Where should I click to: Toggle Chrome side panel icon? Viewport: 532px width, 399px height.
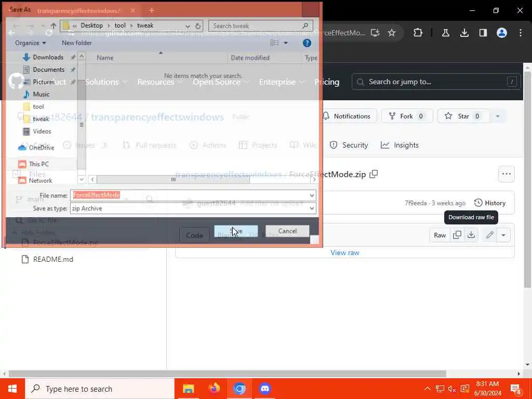point(483,33)
